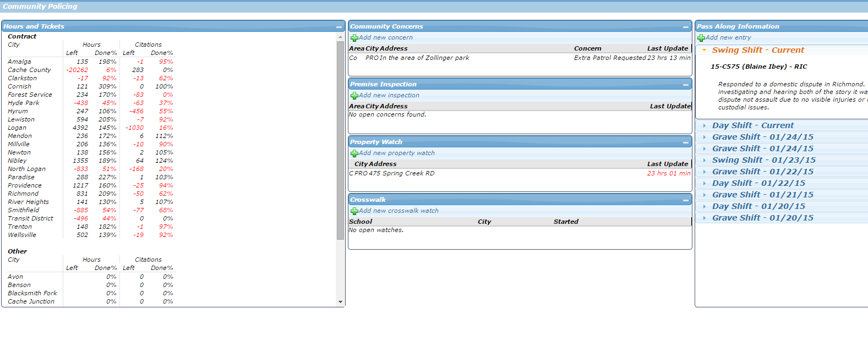Minimize the Community Concerns panel
Screen dimensions: 868x358
(x=686, y=27)
